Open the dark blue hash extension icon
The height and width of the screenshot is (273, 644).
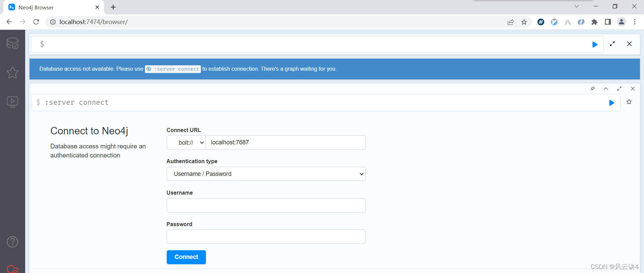pyautogui.click(x=541, y=22)
